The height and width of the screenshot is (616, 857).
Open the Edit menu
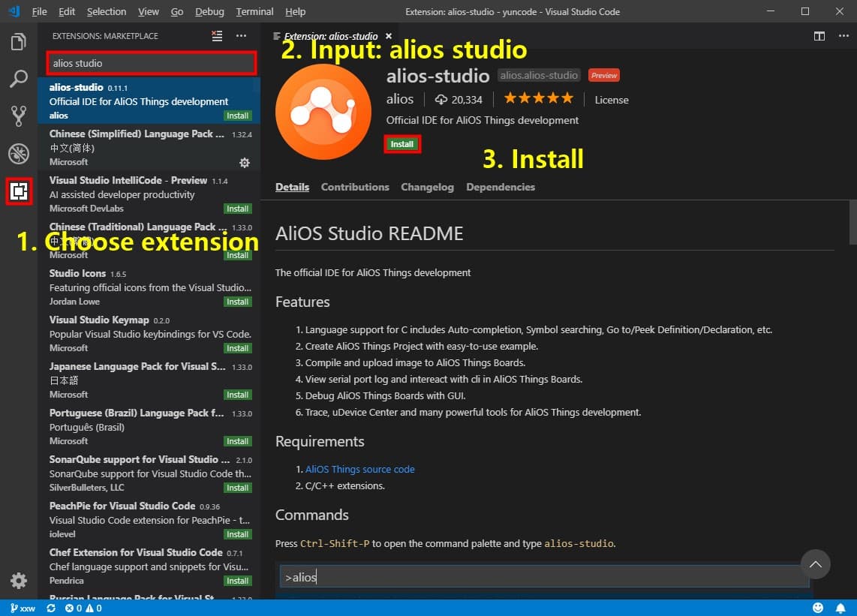click(x=67, y=11)
